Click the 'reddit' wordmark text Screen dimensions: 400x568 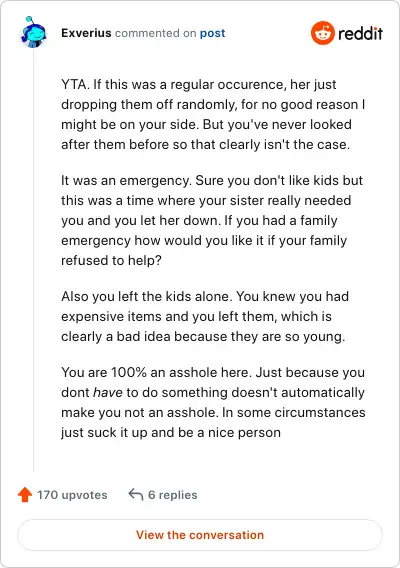coord(360,33)
